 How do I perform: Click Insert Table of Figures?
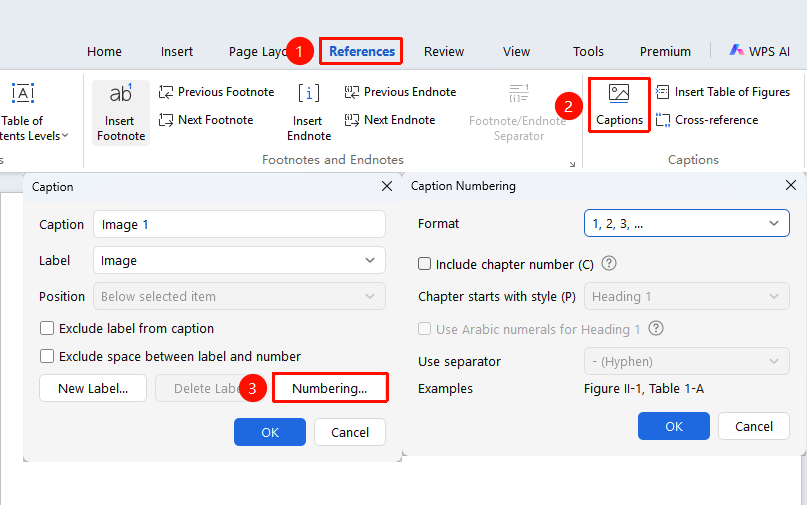723,92
